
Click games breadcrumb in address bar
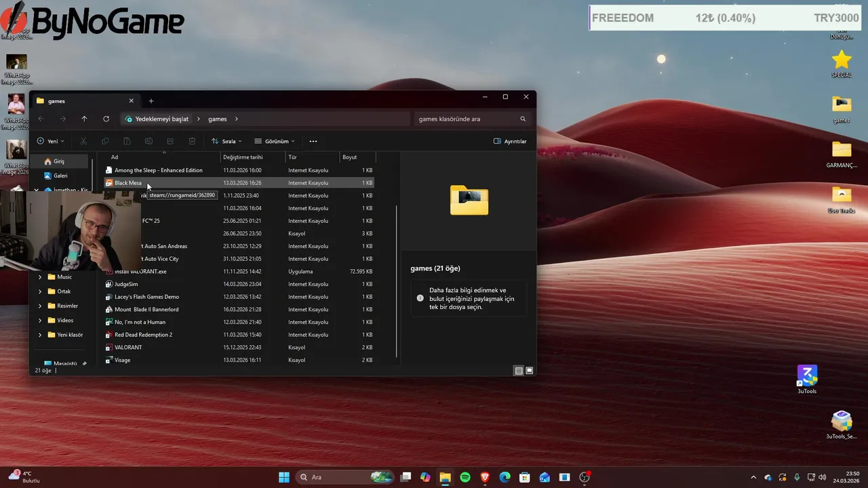tap(218, 119)
